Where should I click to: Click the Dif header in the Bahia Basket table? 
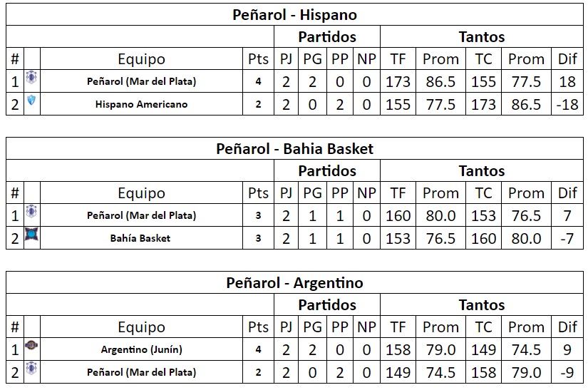567,193
